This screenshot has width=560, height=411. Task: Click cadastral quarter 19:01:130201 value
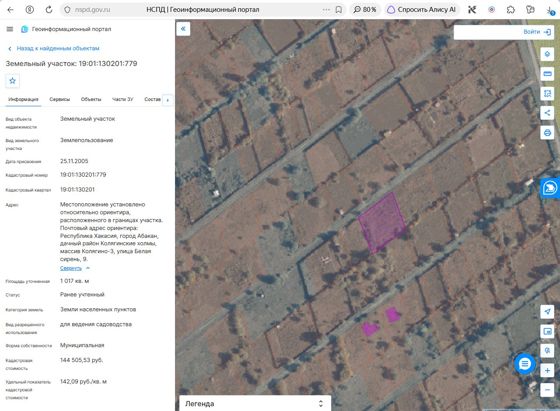77,190
